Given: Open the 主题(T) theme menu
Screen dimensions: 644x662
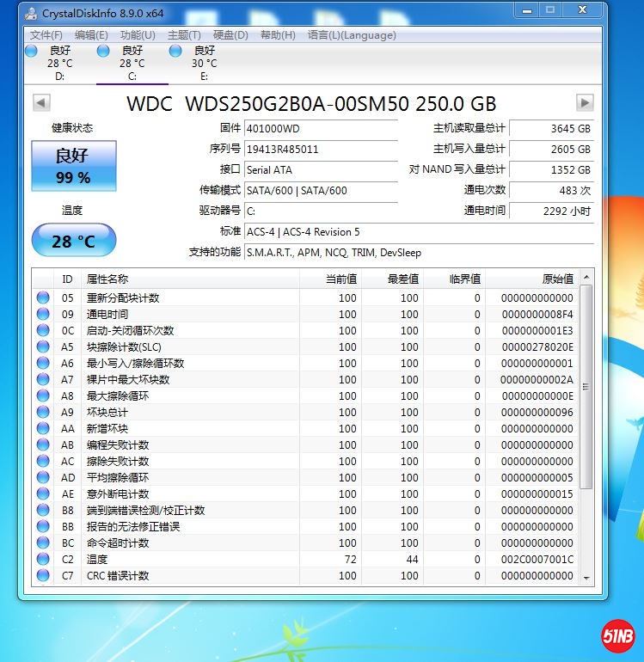Looking at the screenshot, I should [x=184, y=35].
